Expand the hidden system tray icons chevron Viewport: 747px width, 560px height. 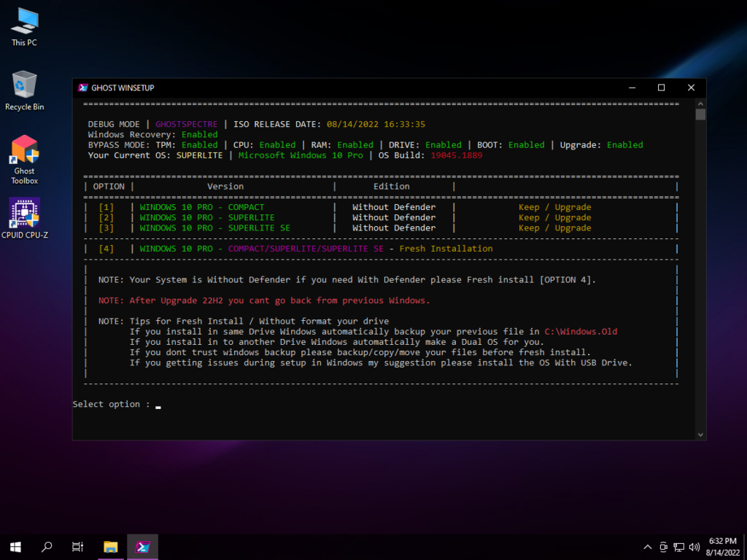[x=647, y=547]
